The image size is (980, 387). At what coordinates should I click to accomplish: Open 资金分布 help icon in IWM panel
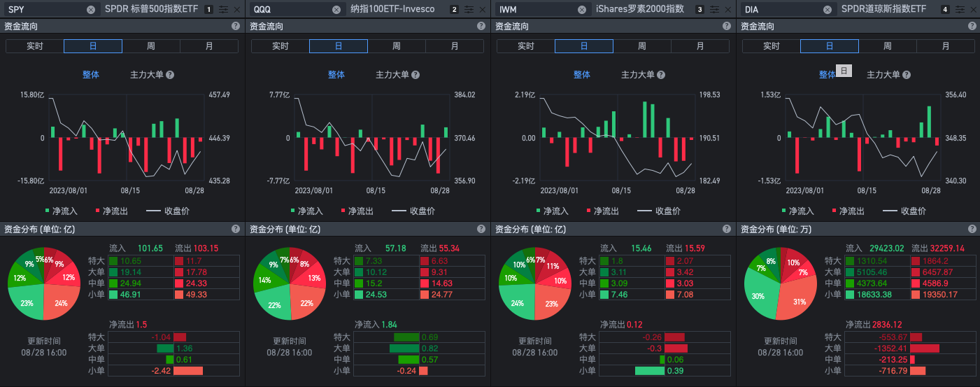727,229
